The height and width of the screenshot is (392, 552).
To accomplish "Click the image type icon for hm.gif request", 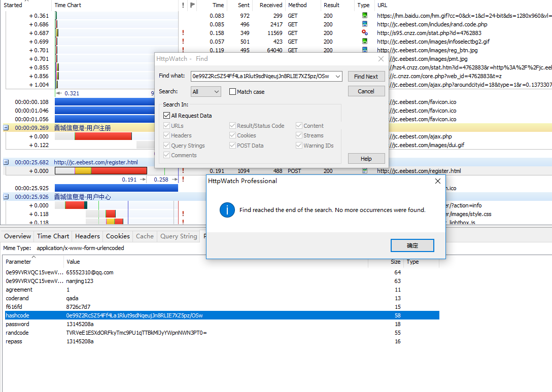I will pyautogui.click(x=364, y=16).
